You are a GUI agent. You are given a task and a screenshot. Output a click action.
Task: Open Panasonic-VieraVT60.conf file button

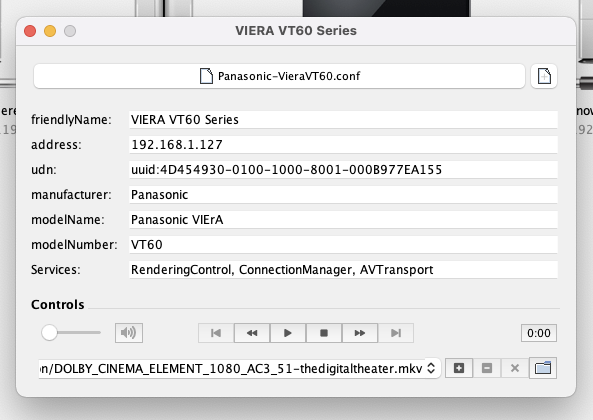pyautogui.click(x=279, y=76)
